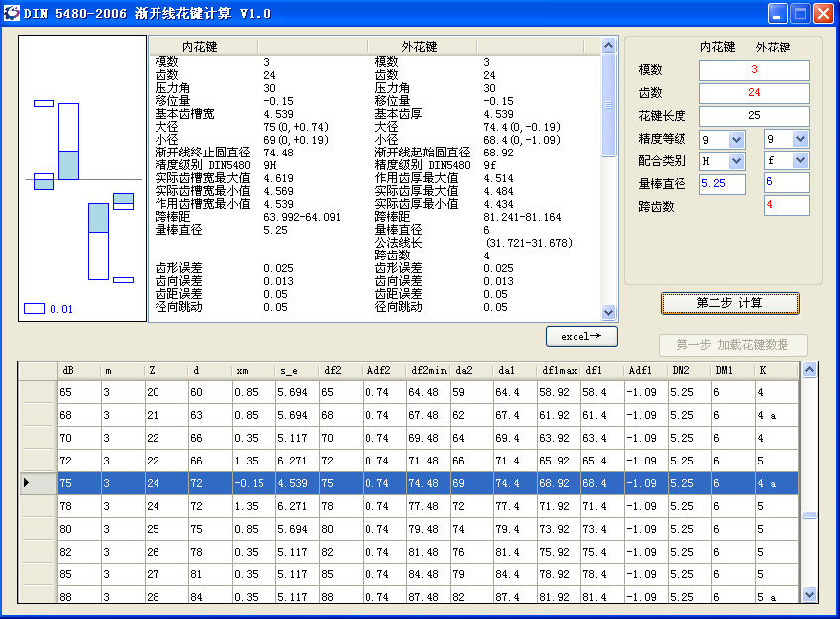
Task: Open the external spline 配合类别 f dropdown
Action: (x=801, y=160)
